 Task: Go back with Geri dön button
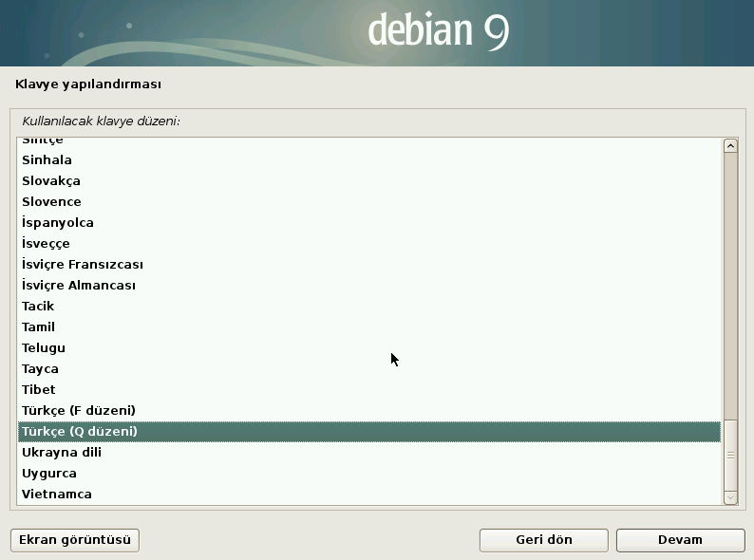point(544,540)
